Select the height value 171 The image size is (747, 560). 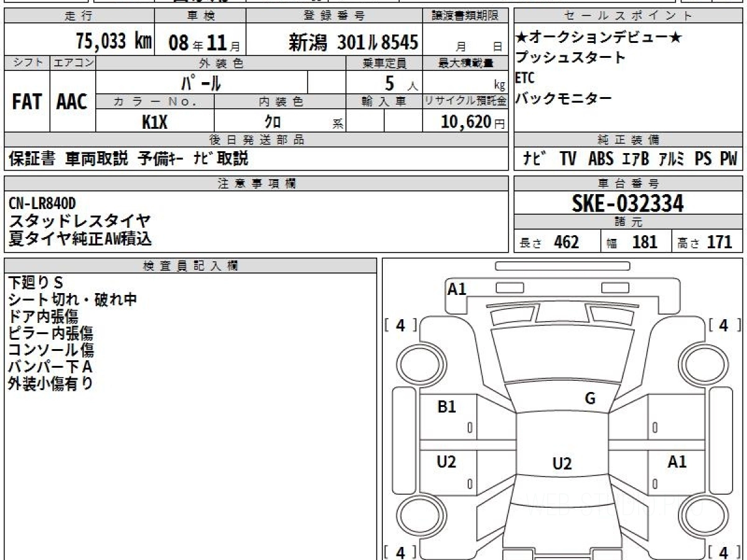720,242
